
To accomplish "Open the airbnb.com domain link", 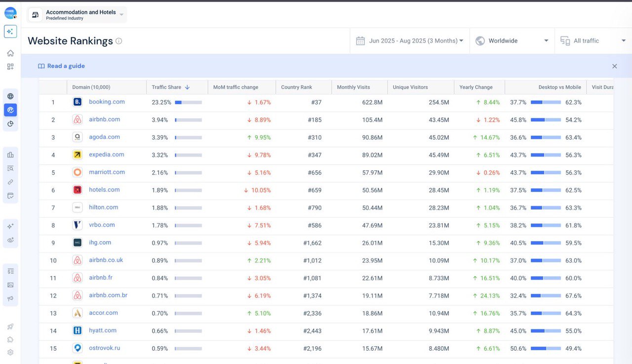I will pos(104,119).
